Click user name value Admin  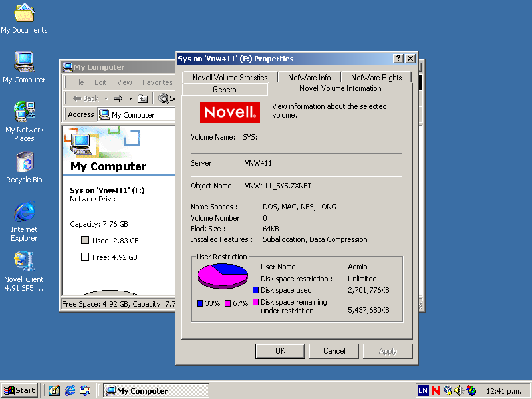tap(358, 267)
